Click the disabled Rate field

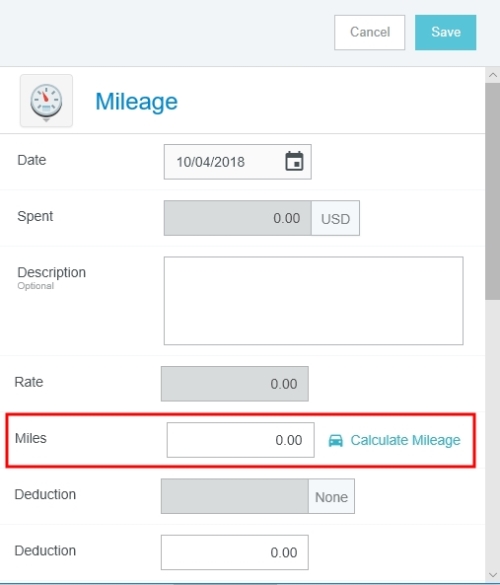[235, 384]
